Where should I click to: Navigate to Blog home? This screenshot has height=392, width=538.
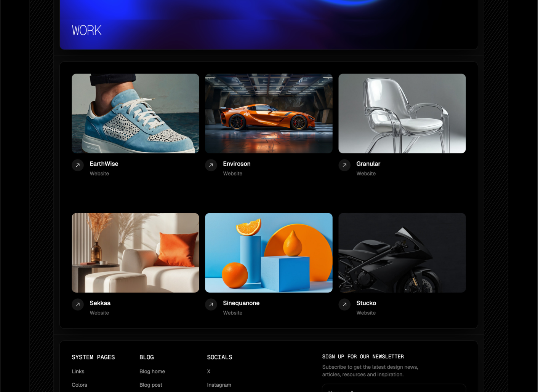(x=152, y=371)
